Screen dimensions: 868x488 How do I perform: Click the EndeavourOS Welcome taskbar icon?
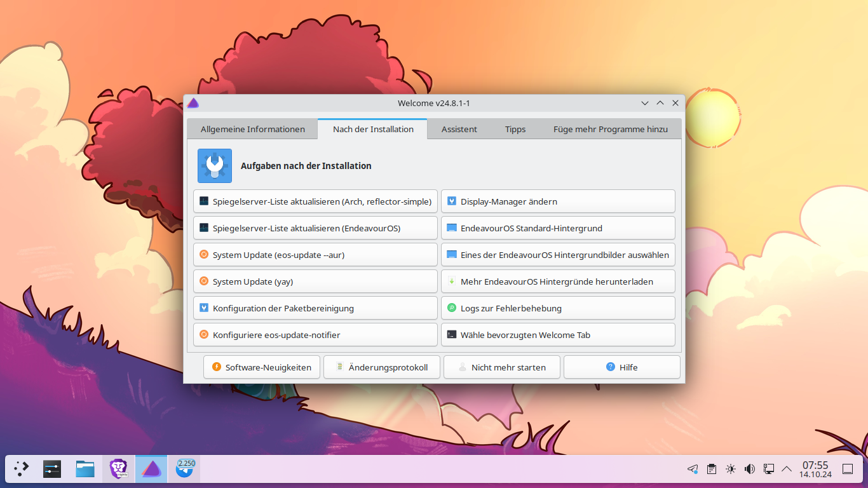pyautogui.click(x=151, y=469)
